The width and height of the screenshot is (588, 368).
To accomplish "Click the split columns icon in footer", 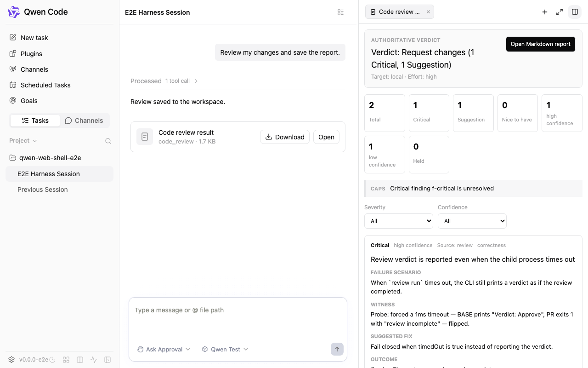I will 80,360.
